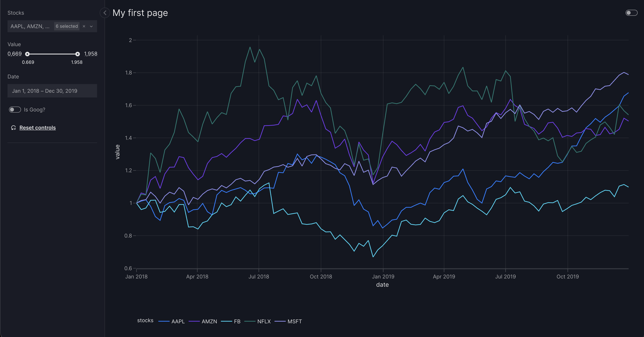Click the 'stocks' legend title
This screenshot has width=644, height=337.
tap(145, 320)
